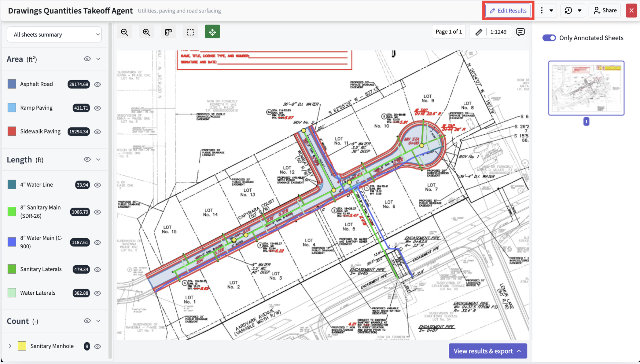Open the dropdown arrow beside more options

551,10
